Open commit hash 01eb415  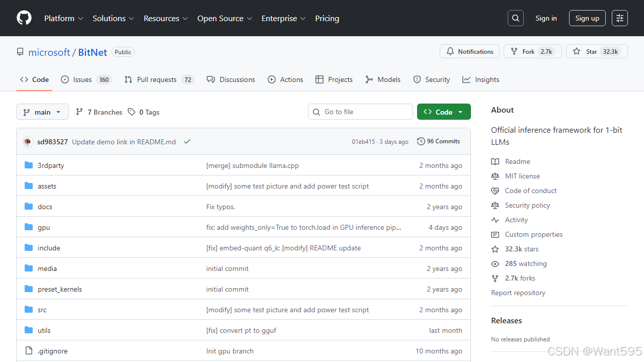tap(363, 142)
